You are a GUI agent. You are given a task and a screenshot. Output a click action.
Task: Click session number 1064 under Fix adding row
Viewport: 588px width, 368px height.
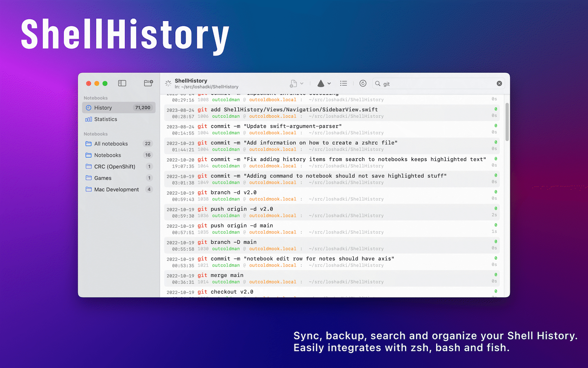click(203, 166)
